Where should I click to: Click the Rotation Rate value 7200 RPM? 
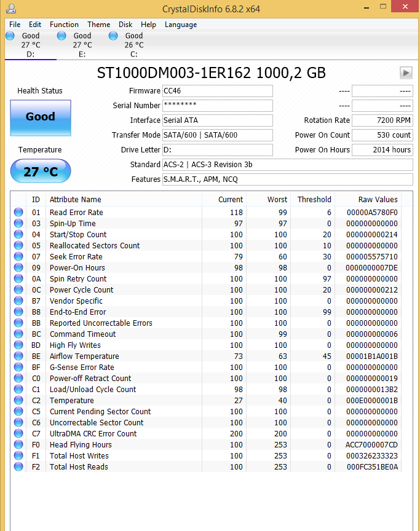(382, 120)
